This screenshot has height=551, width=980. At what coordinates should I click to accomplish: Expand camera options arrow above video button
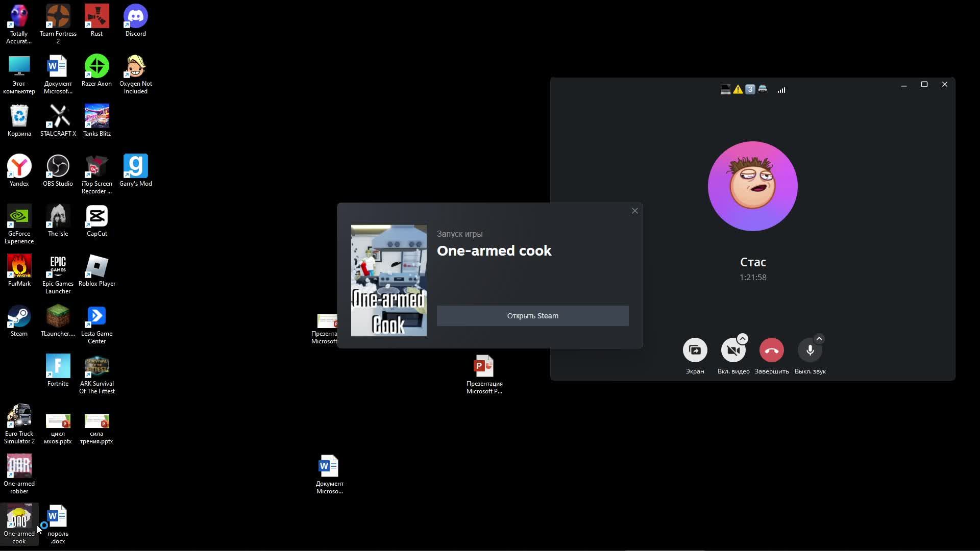[743, 339]
